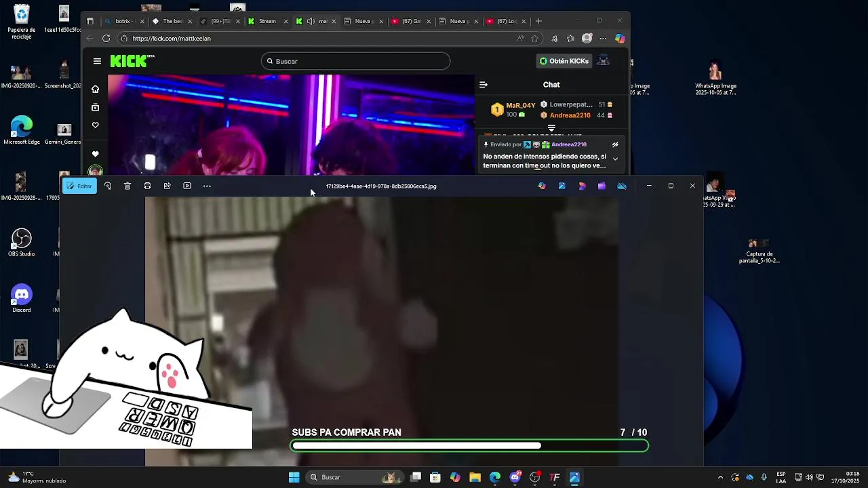Open the TF app on taskbar
868x488 pixels.
coord(555,477)
